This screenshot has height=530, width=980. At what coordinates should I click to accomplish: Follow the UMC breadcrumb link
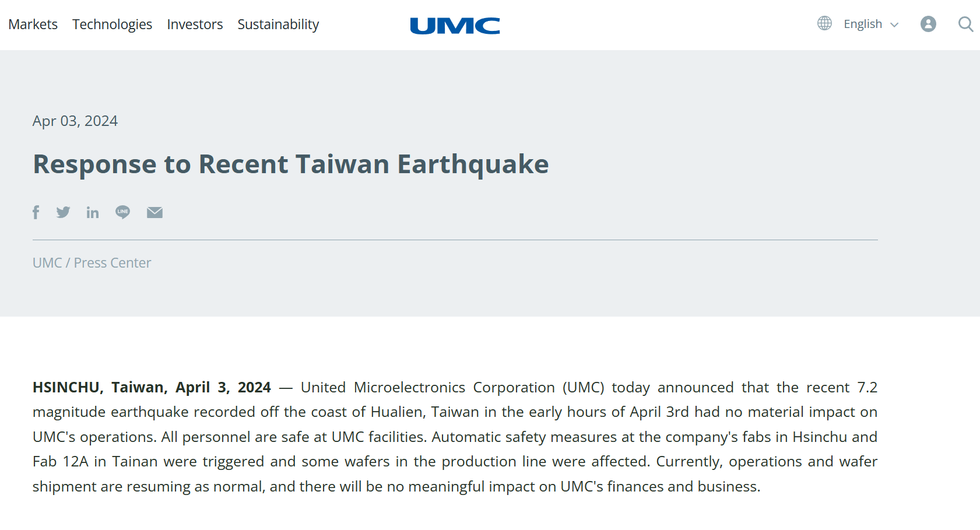(47, 263)
